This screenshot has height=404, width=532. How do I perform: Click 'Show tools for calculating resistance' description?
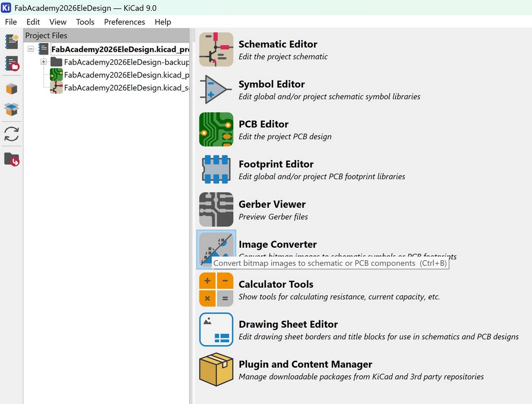pyautogui.click(x=339, y=297)
